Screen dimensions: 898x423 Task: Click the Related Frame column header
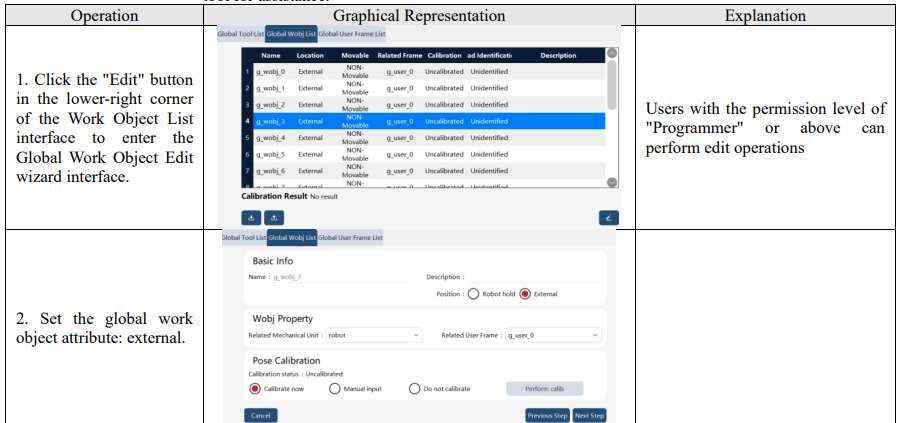pyautogui.click(x=400, y=56)
